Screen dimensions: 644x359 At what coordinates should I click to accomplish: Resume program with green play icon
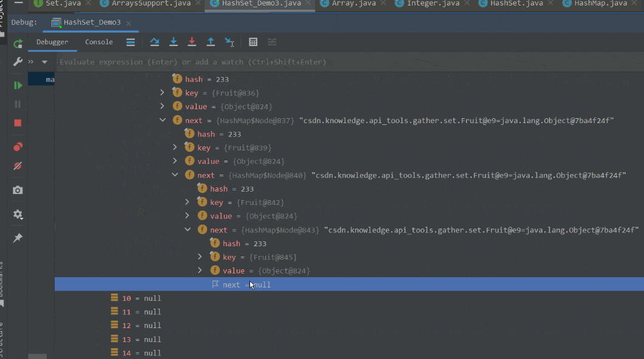pos(18,86)
